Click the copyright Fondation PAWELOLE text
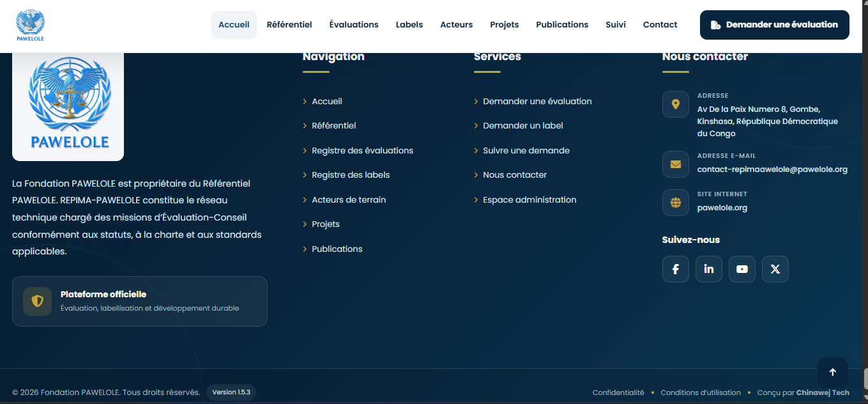The width and height of the screenshot is (868, 404). (x=106, y=392)
